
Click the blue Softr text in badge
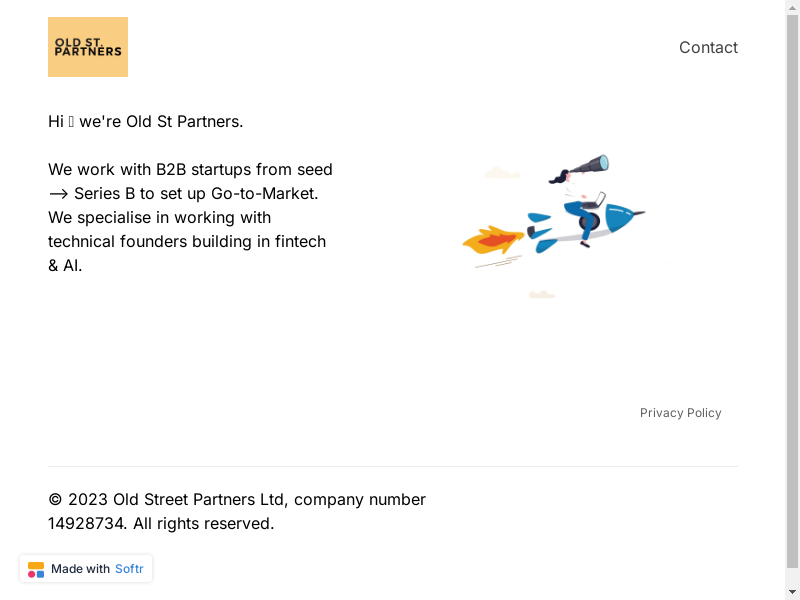[x=129, y=569]
